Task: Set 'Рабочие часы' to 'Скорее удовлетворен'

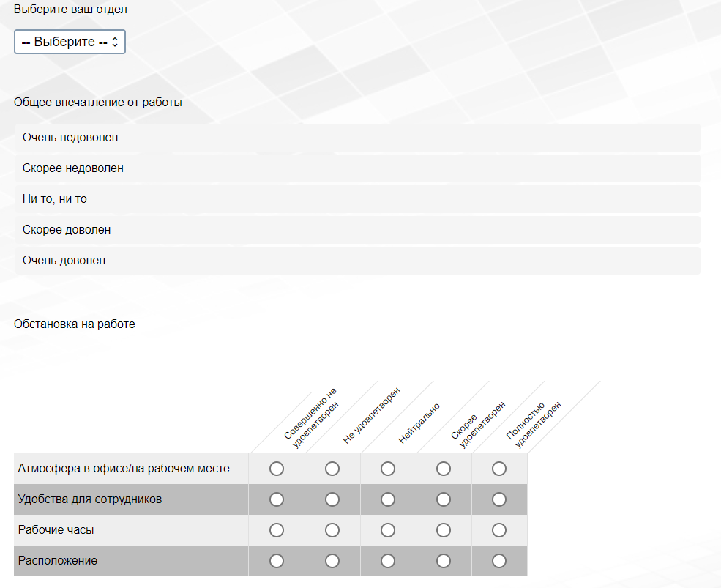Action: point(444,530)
